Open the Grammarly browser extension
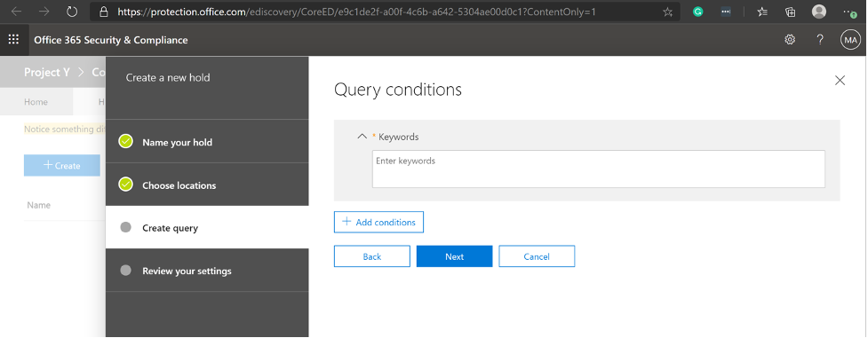Viewport: 868px width, 338px height. pyautogui.click(x=698, y=12)
